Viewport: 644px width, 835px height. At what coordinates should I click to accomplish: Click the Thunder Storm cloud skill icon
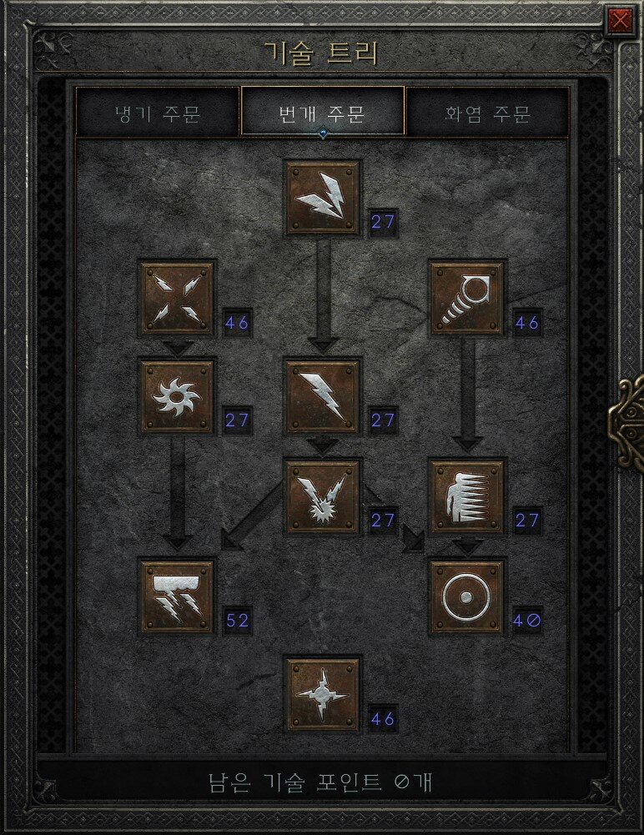(178, 596)
